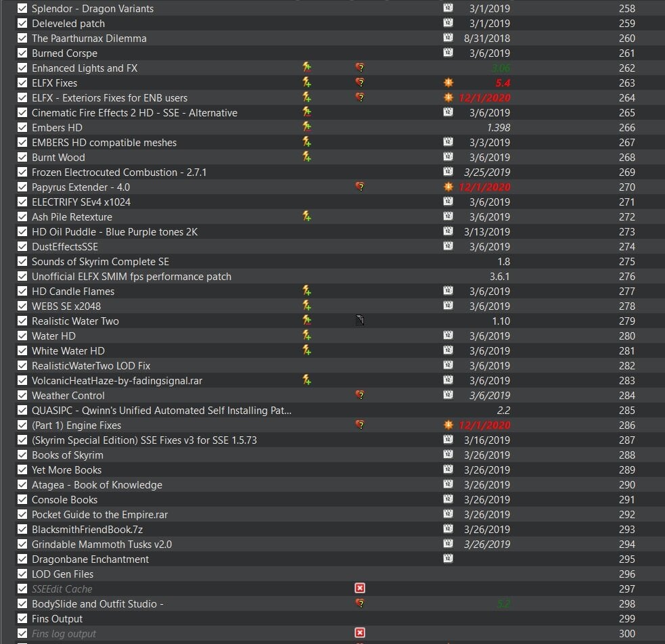Click priority number 300 on Fins log output row

[x=627, y=633]
